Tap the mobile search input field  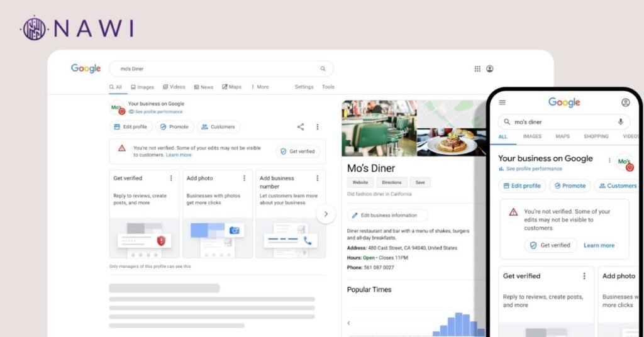click(x=563, y=122)
